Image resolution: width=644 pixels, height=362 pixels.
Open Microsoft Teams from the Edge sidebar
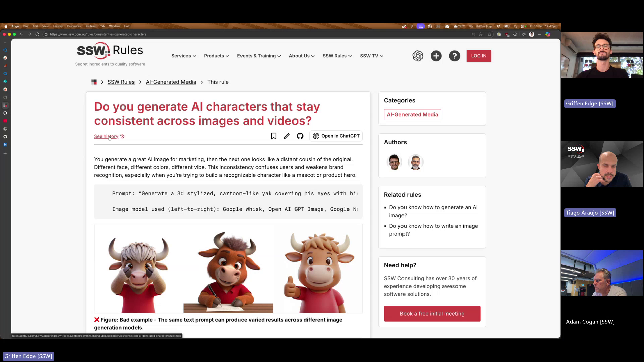click(5, 73)
